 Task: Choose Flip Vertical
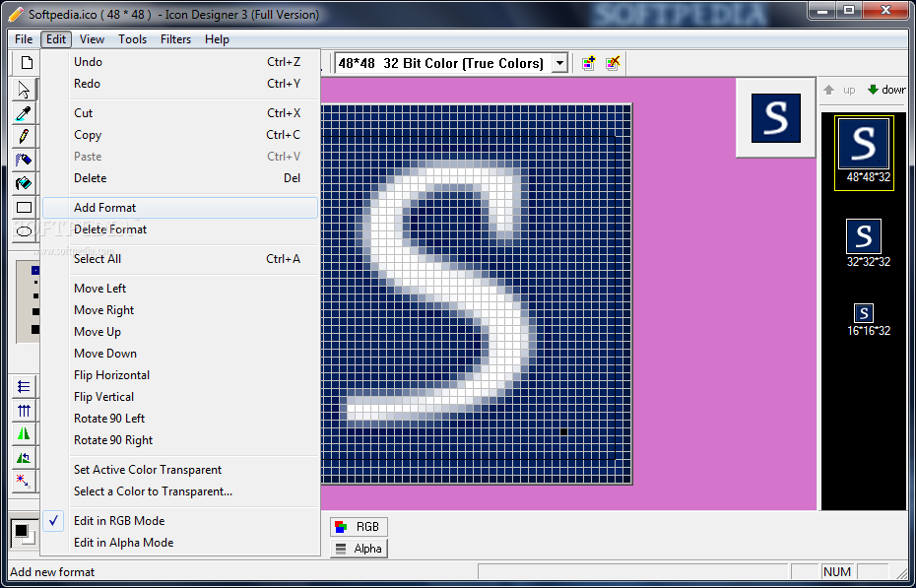pos(180,397)
